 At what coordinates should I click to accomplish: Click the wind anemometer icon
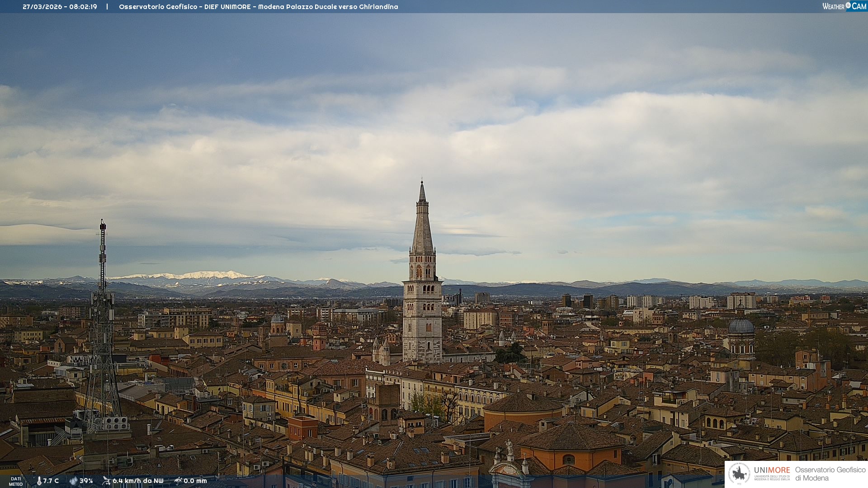pyautogui.click(x=106, y=481)
